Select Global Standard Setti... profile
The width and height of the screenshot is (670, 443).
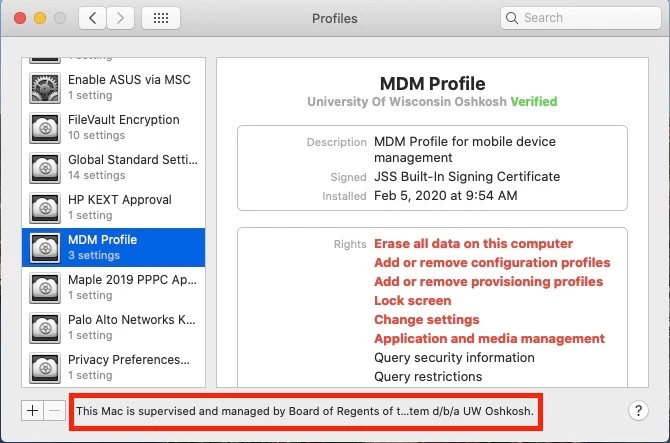[x=114, y=167]
